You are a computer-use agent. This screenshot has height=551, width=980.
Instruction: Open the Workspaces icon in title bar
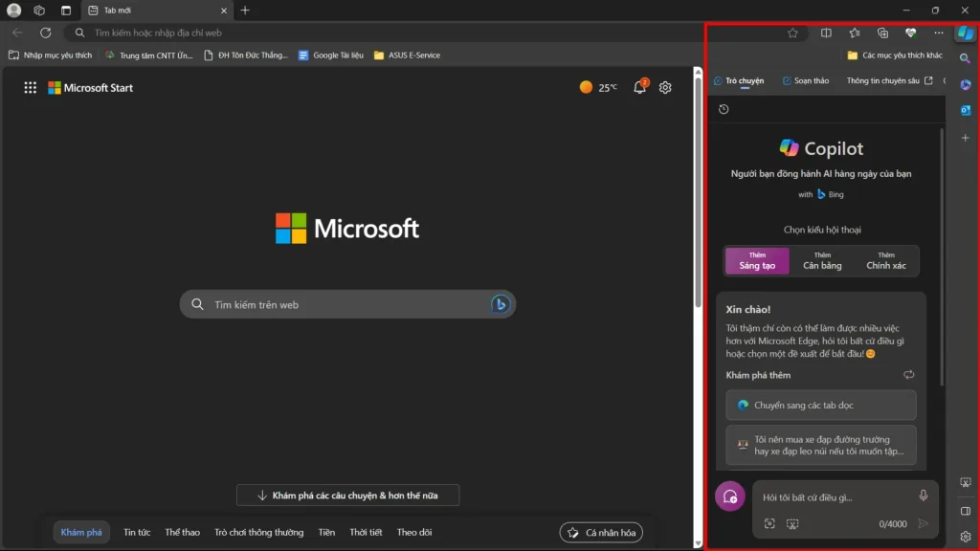point(39,10)
